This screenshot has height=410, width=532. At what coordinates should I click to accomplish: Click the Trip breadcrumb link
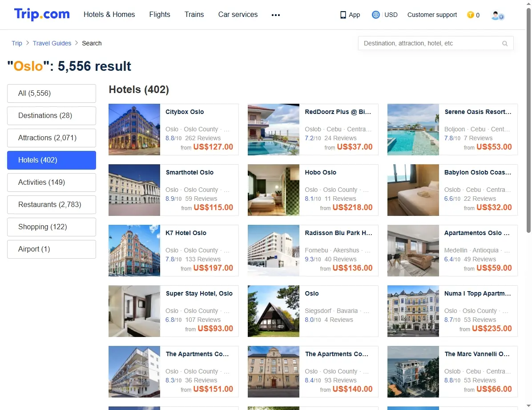16,43
